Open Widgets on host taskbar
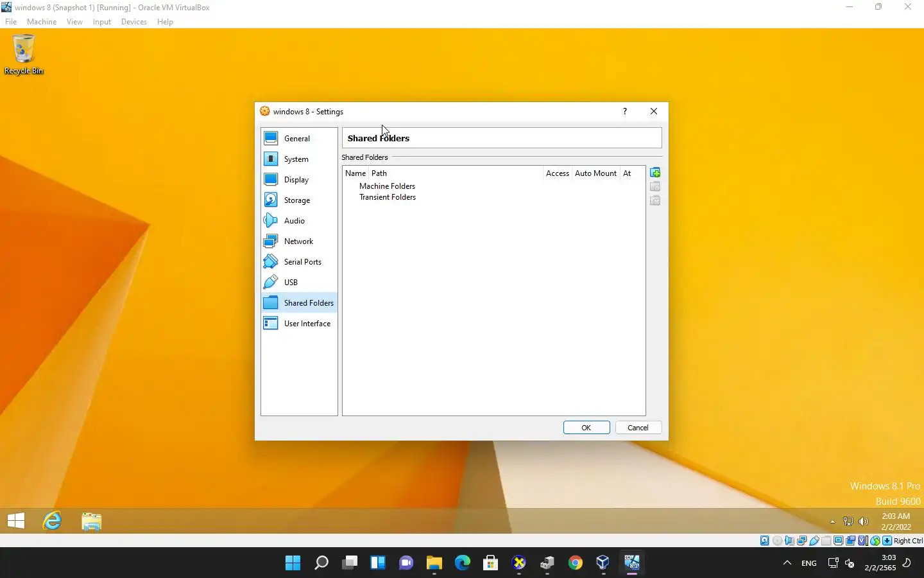The image size is (924, 578). [378, 563]
